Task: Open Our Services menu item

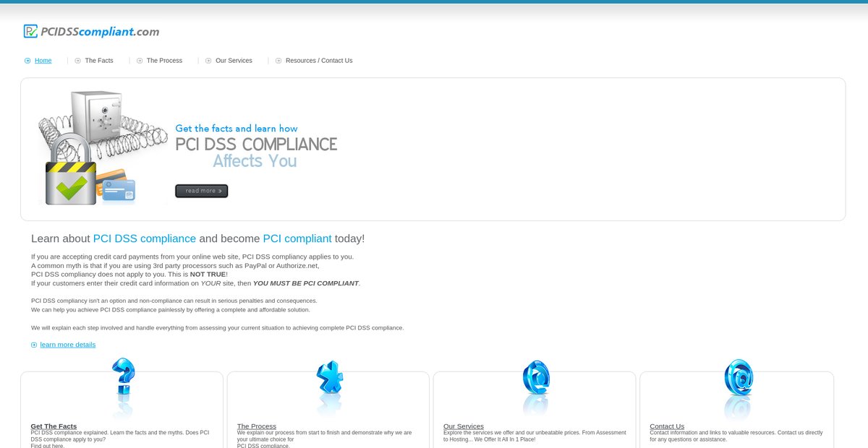Action: point(234,61)
